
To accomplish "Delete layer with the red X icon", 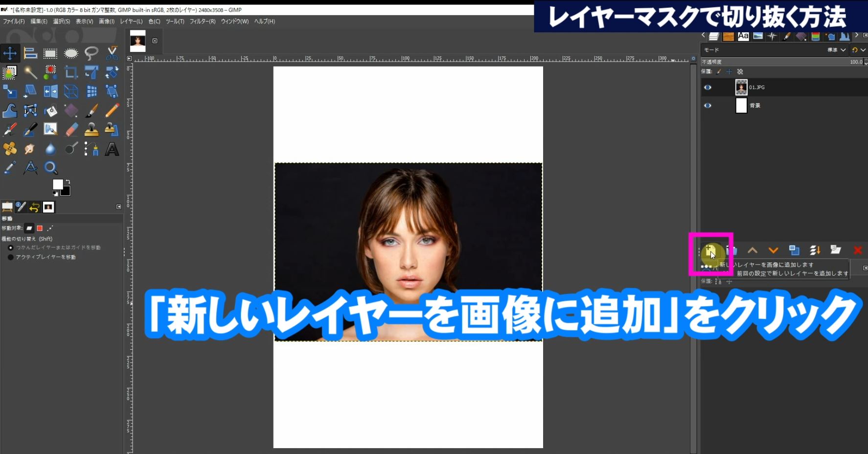I will pos(858,250).
